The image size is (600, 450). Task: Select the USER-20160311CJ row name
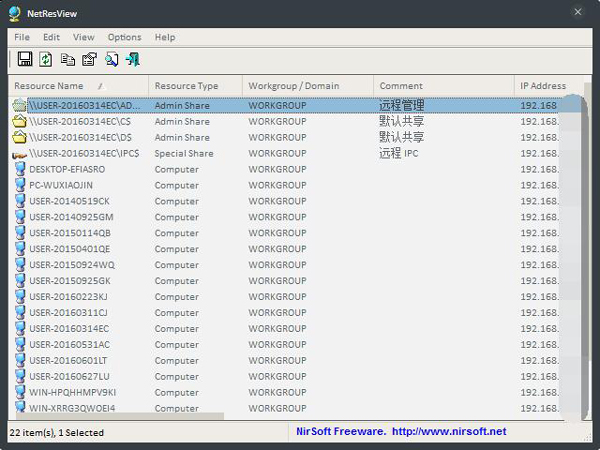68,313
